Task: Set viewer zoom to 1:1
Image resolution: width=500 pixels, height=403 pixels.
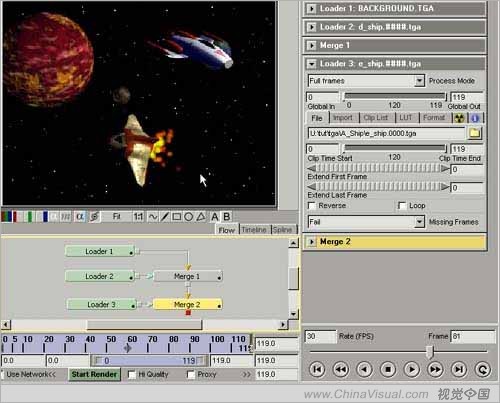Action: (x=138, y=217)
